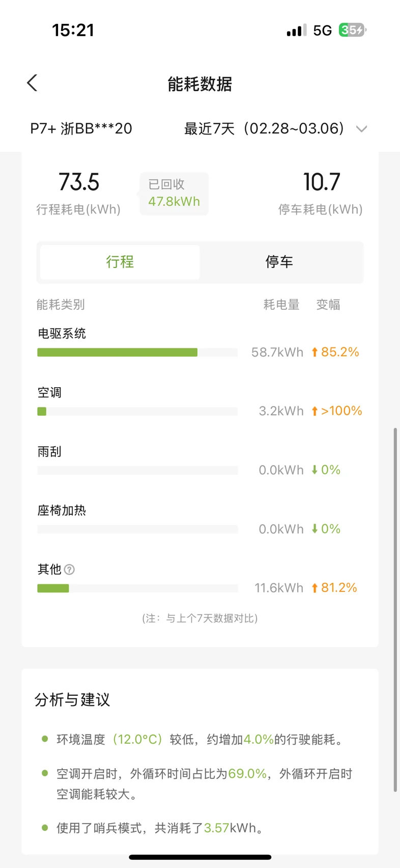Open the 其他 help question-mark icon

69,569
